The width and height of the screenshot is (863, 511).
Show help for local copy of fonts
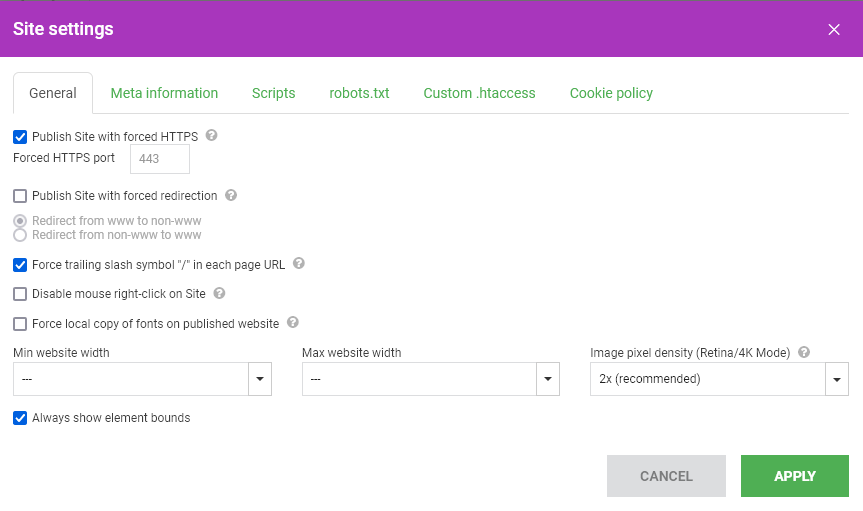[293, 322]
